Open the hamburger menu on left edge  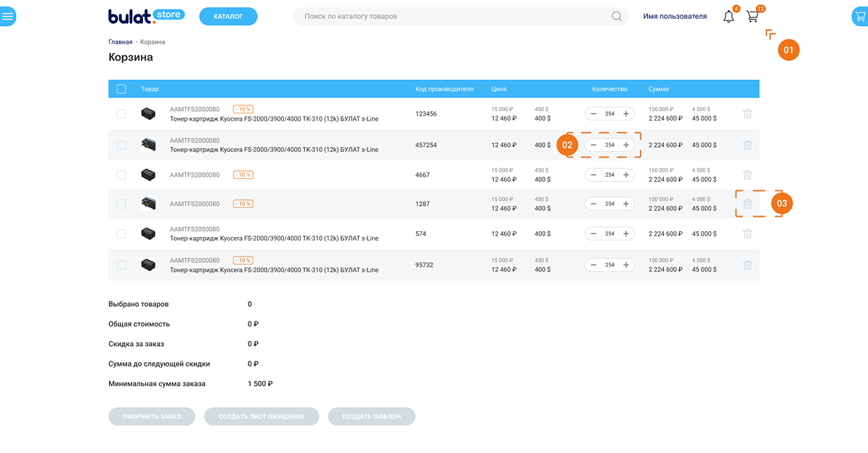point(7,16)
